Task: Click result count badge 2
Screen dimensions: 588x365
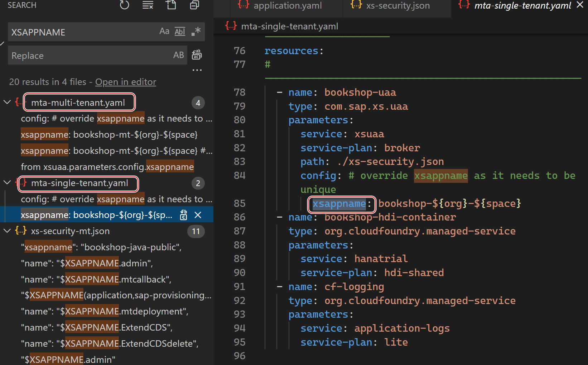Action: pos(198,183)
